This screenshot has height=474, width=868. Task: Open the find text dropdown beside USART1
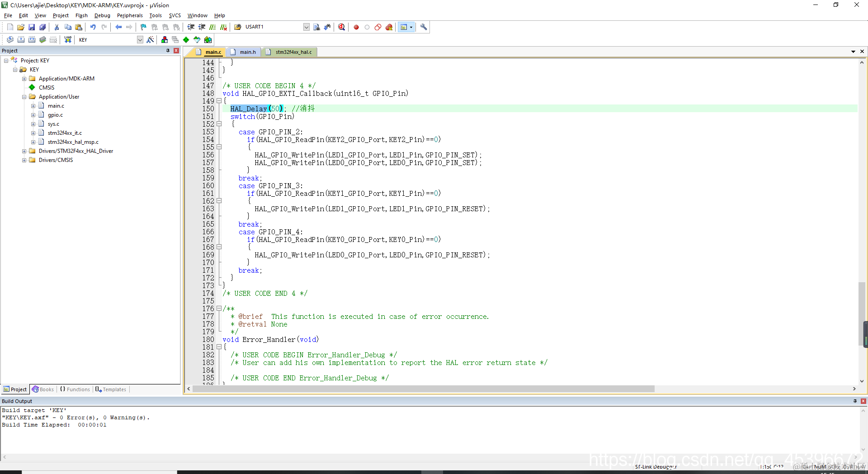coord(307,27)
